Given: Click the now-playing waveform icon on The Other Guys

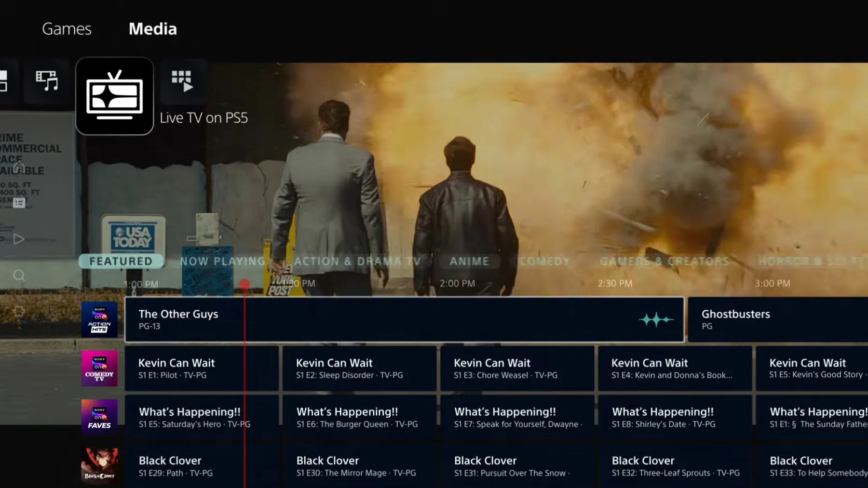Looking at the screenshot, I should pos(656,319).
